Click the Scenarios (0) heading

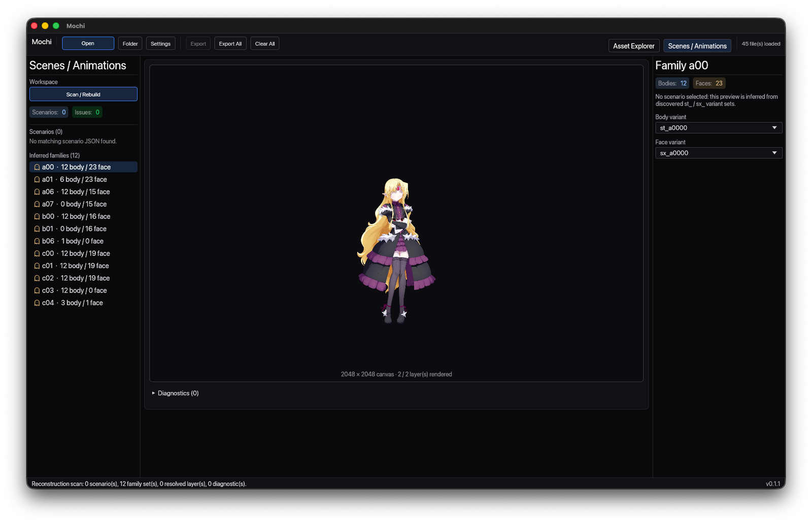click(x=46, y=132)
